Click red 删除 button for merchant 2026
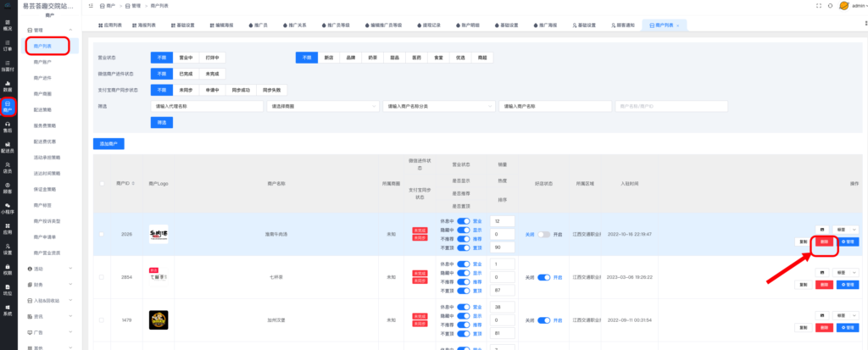The height and width of the screenshot is (350, 868). pos(824,242)
